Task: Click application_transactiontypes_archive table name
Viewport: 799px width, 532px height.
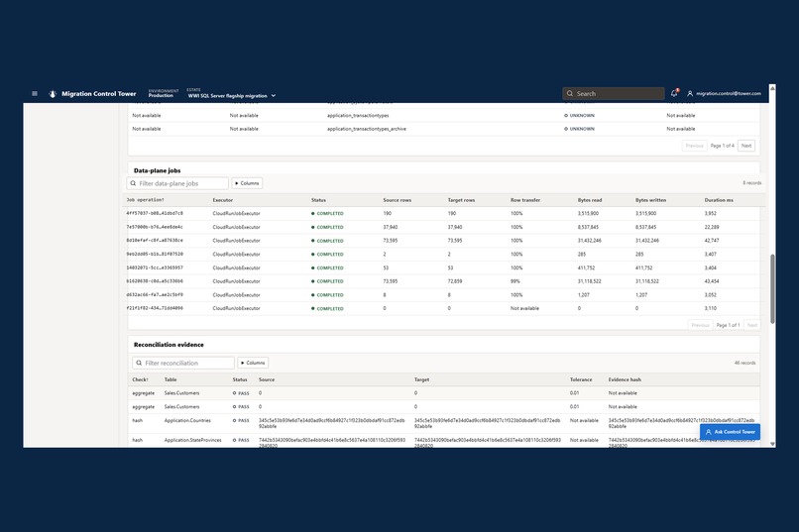Action: click(367, 129)
